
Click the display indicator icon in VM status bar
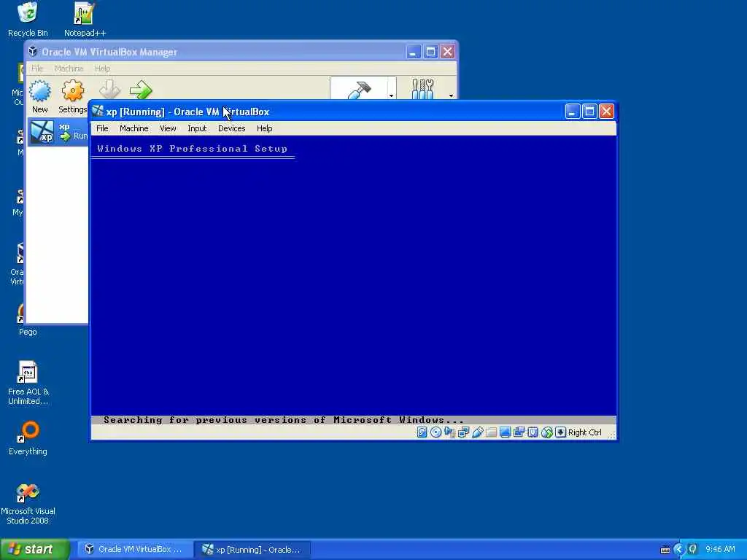click(505, 432)
